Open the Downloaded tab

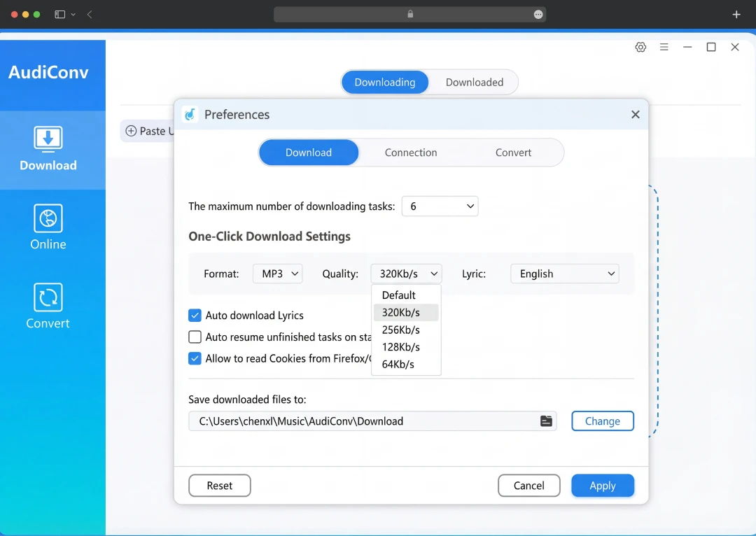[475, 82]
